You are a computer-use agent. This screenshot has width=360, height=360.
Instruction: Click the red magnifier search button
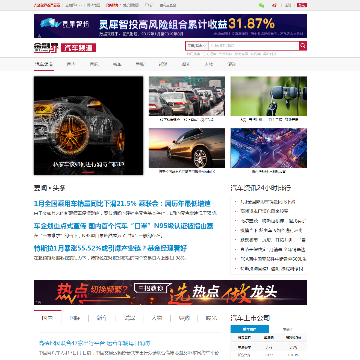point(303,46)
